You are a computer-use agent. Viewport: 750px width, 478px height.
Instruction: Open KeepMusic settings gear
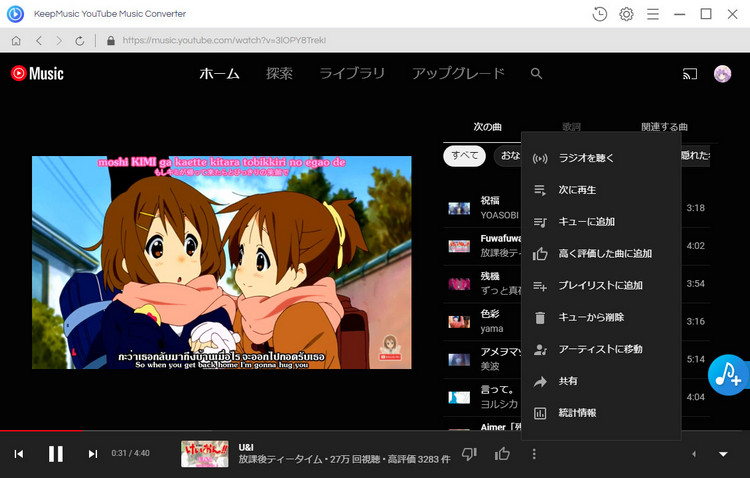[626, 14]
